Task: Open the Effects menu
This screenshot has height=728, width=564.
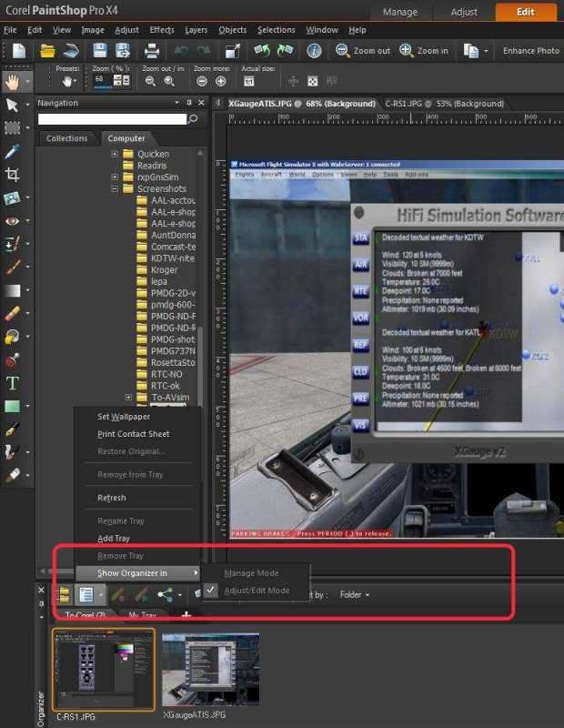Action: tap(162, 30)
